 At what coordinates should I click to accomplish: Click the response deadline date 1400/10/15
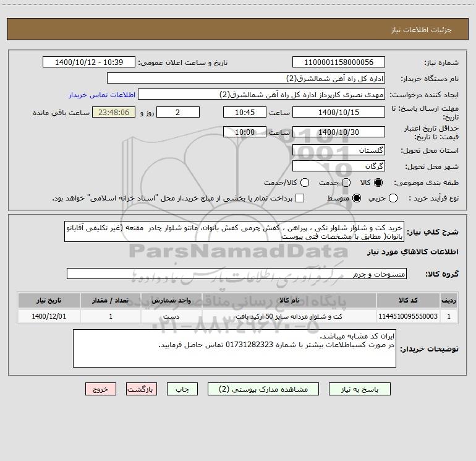pos(339,112)
